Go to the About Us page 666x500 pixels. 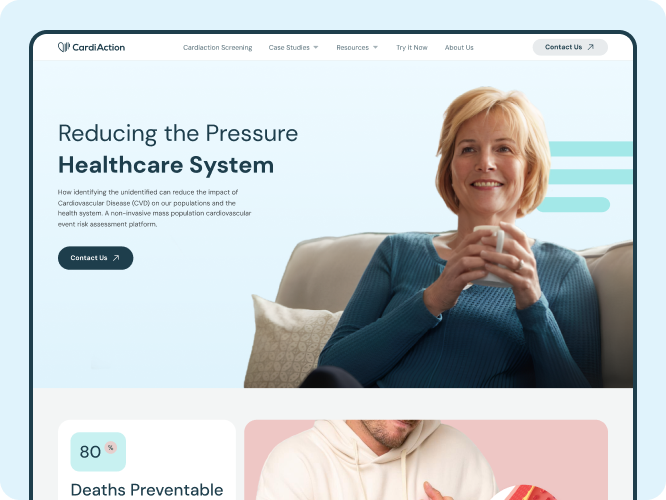click(x=459, y=48)
